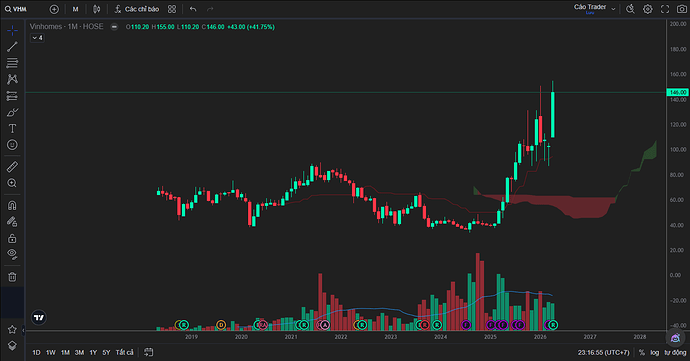Screen dimensions: 690x361
Task: Select the crosshair cursor tool
Action: [x=12, y=30]
